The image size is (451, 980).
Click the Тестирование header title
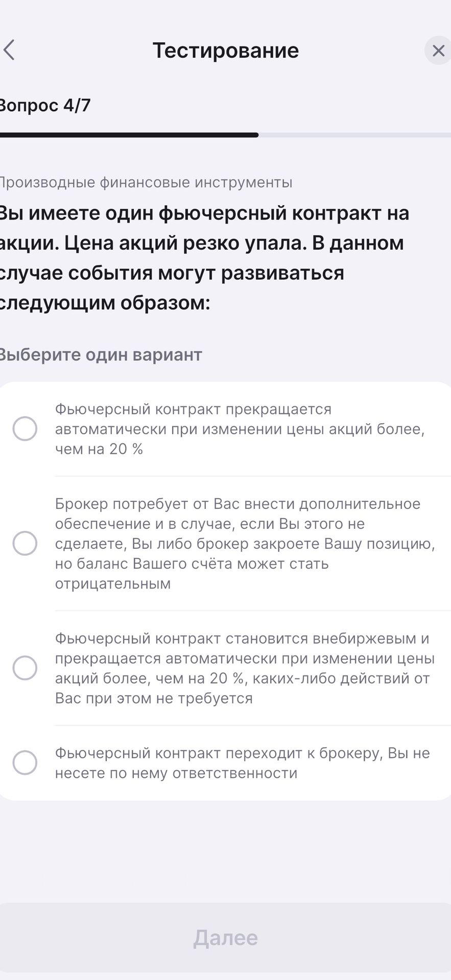226,51
